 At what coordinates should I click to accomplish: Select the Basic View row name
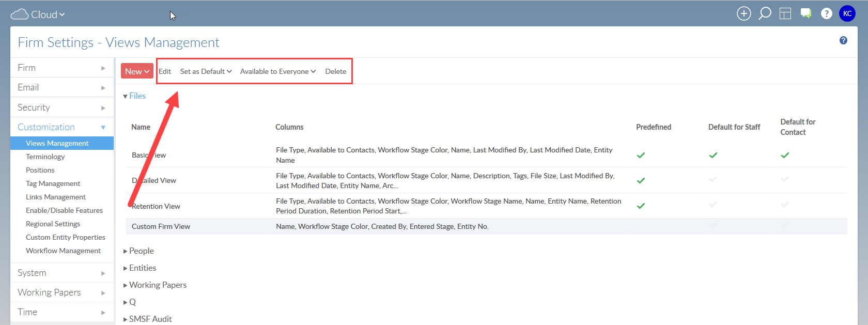[x=149, y=155]
